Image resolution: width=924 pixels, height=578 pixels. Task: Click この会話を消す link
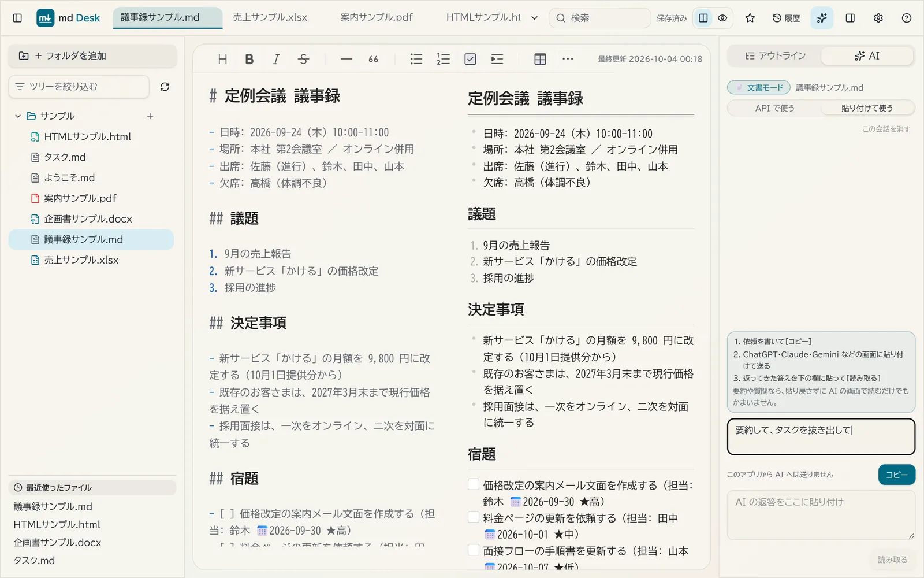click(x=886, y=129)
